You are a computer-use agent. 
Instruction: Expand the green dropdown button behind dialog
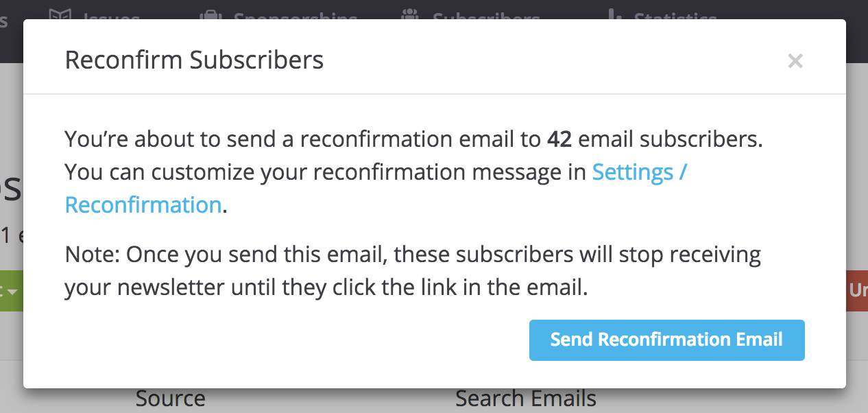click(x=11, y=290)
